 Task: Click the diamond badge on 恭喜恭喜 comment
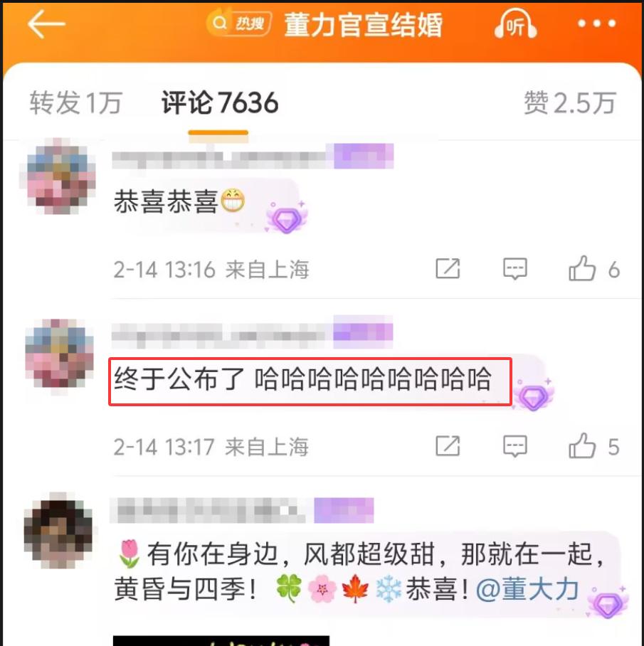tap(286, 218)
